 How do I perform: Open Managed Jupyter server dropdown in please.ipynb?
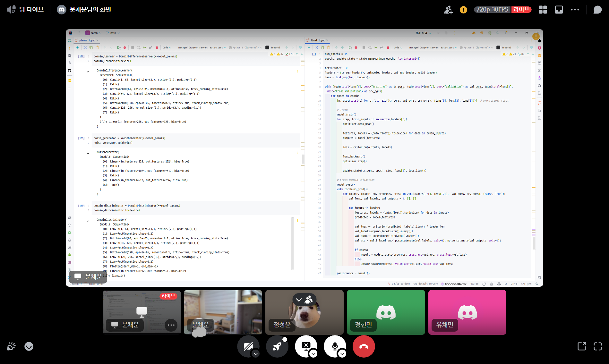(x=202, y=47)
